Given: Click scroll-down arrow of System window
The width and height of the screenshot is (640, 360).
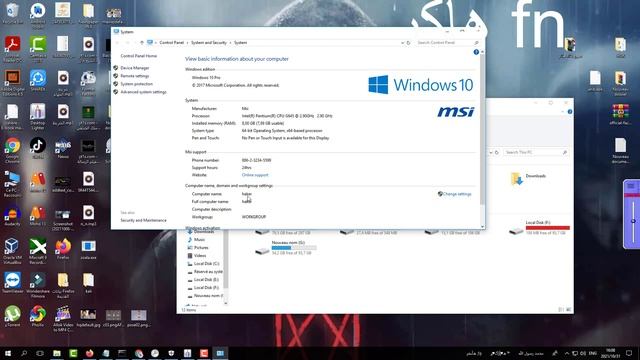Looking at the screenshot, I should coord(482,227).
